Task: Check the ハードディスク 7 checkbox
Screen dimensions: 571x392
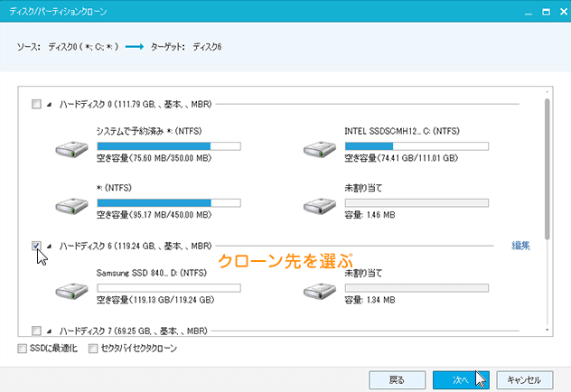Action: 36,331
